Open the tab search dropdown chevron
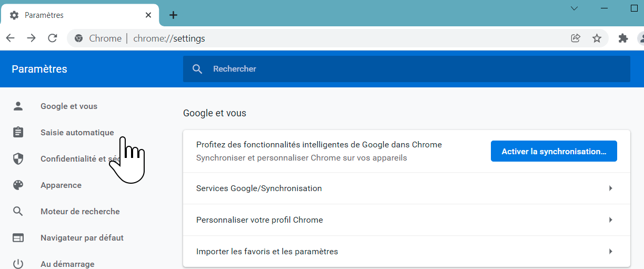 pyautogui.click(x=575, y=8)
